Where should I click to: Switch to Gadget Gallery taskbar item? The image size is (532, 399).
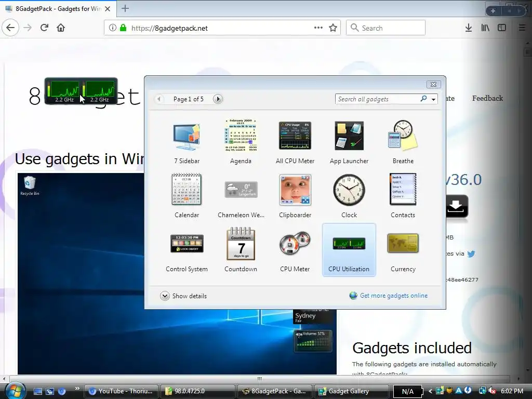click(x=351, y=391)
